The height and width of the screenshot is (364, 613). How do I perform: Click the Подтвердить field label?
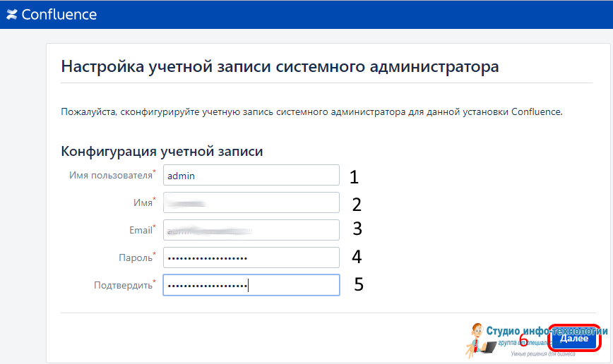click(123, 286)
